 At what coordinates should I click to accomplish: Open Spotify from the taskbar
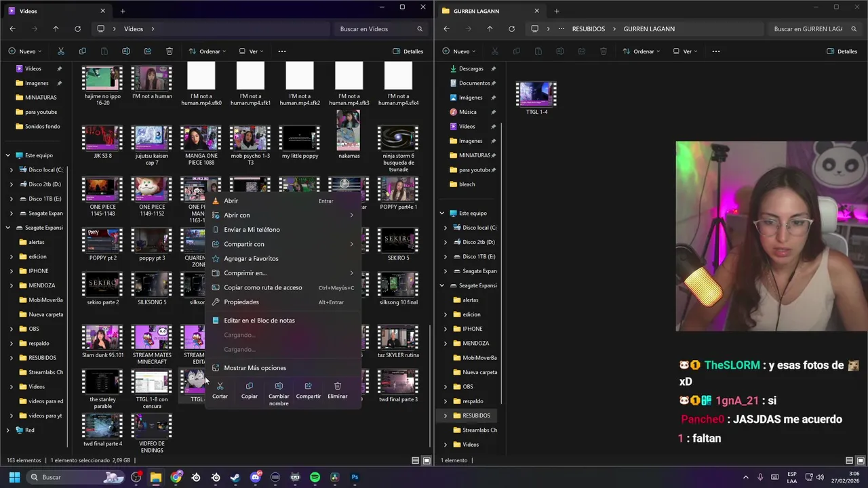pyautogui.click(x=315, y=477)
